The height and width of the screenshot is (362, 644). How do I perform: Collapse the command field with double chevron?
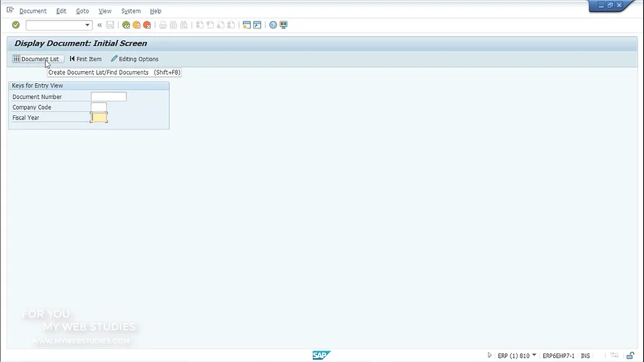[100, 25]
